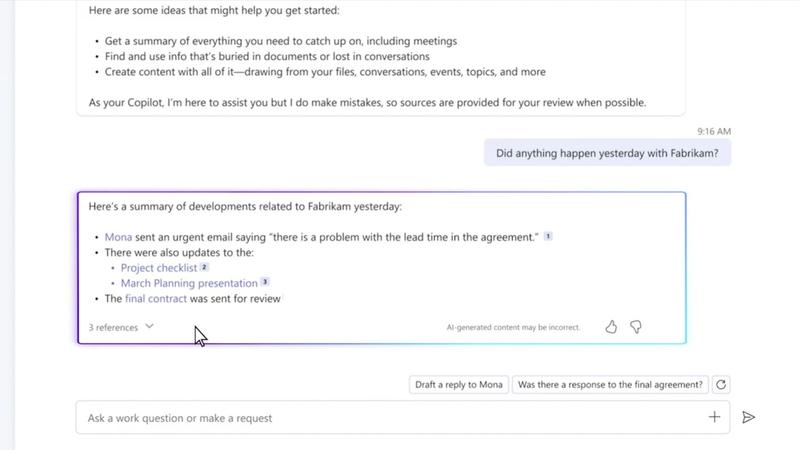Click the 9:16 AM message timestamp
This screenshot has height=450, width=800.
714,131
